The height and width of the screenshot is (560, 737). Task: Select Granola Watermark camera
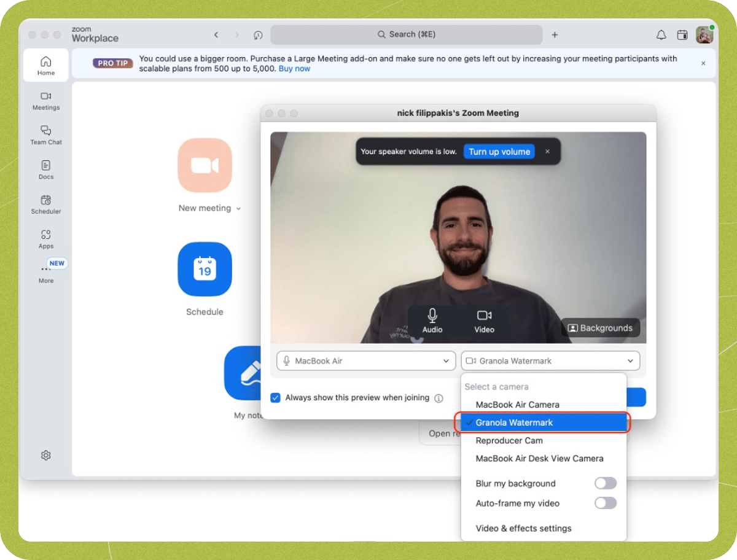[x=544, y=422]
